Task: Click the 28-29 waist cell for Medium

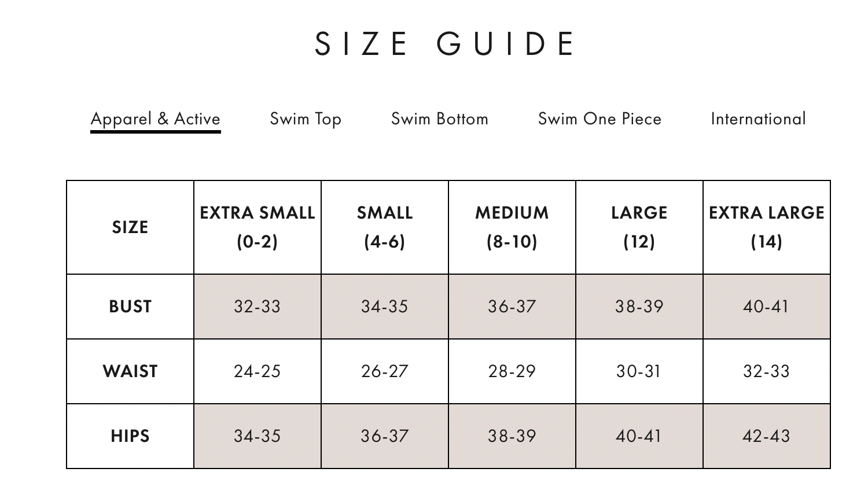Action: (512, 371)
